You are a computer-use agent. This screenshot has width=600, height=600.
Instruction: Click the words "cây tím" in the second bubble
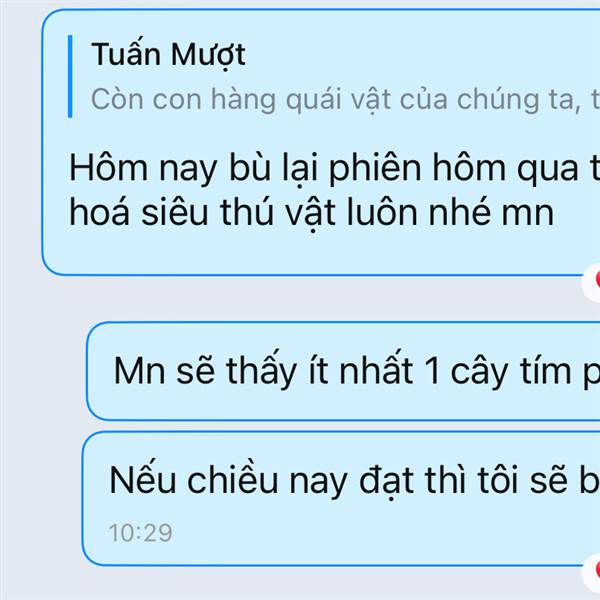(511, 371)
